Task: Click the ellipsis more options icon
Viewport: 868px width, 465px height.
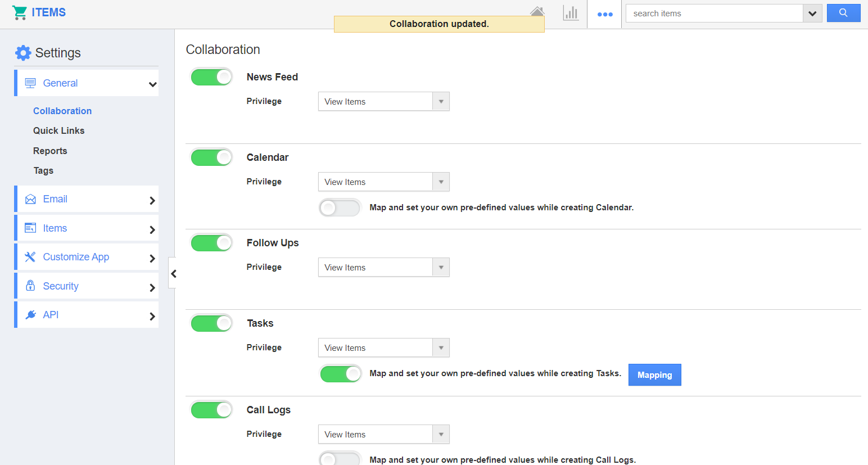Action: click(605, 13)
